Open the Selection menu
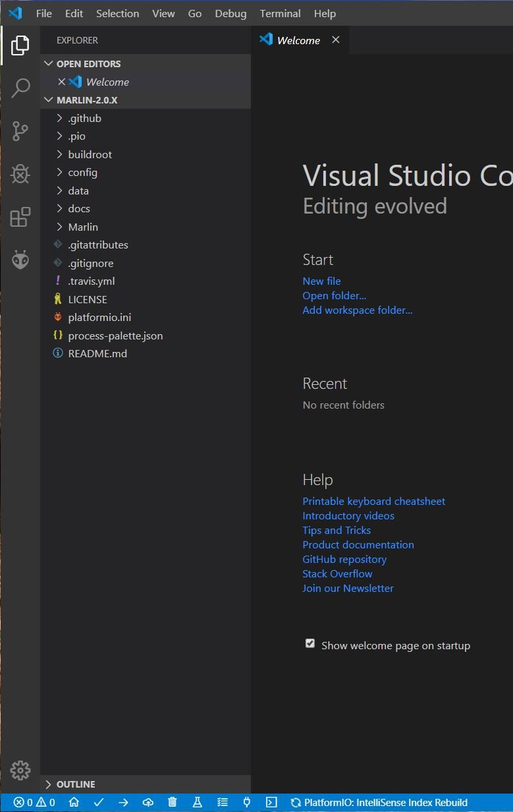Viewport: 513px width, 812px height. (117, 13)
